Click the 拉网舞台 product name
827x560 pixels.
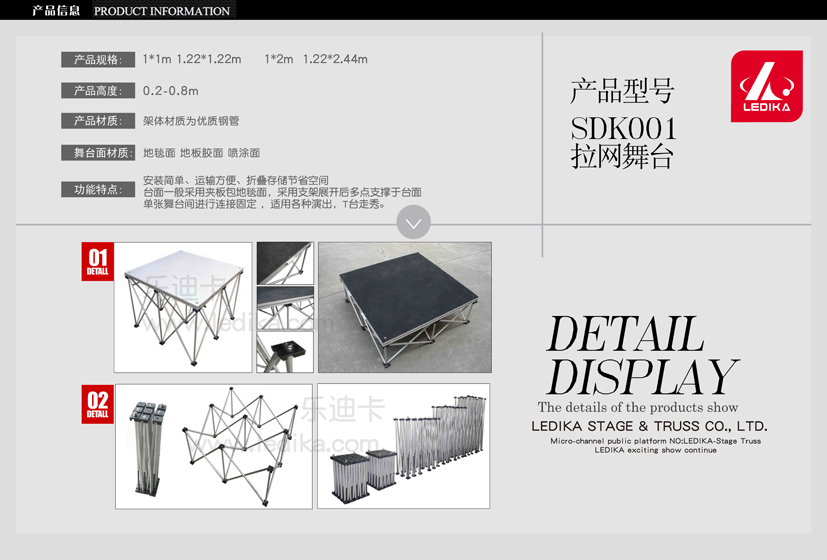click(x=622, y=157)
